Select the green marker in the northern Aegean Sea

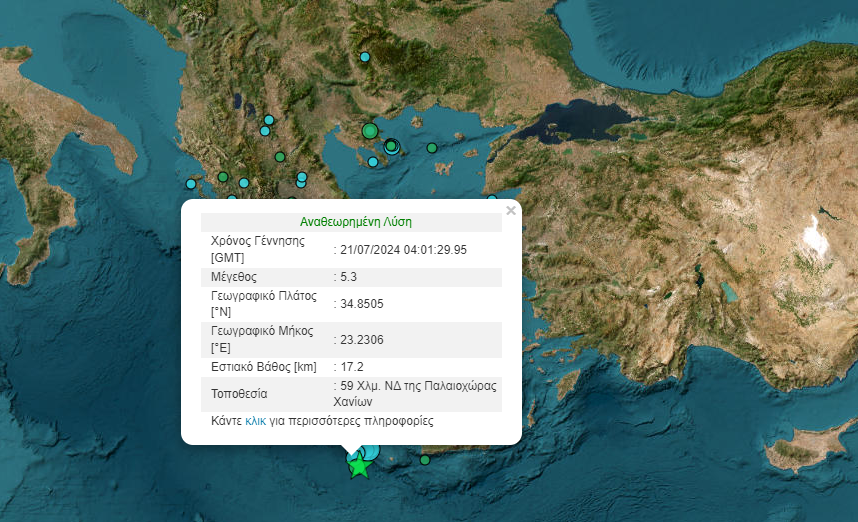click(x=432, y=148)
